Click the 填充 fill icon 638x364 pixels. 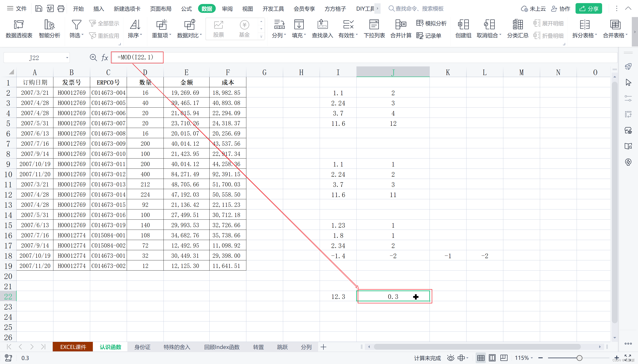[299, 25]
